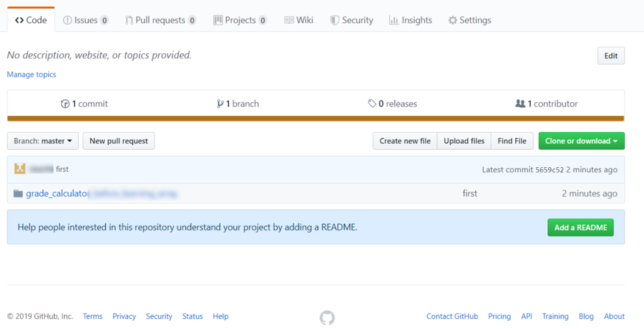Go to the Projects tab

coord(240,20)
